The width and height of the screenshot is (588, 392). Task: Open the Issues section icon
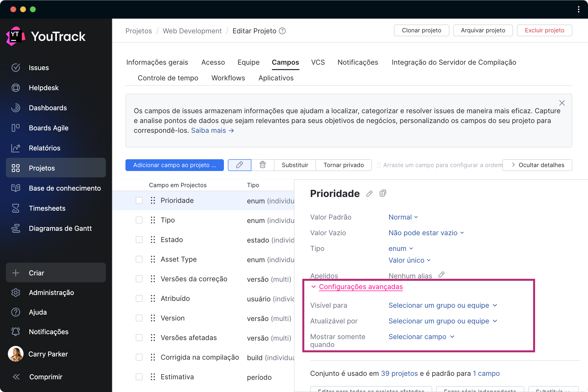click(x=15, y=68)
